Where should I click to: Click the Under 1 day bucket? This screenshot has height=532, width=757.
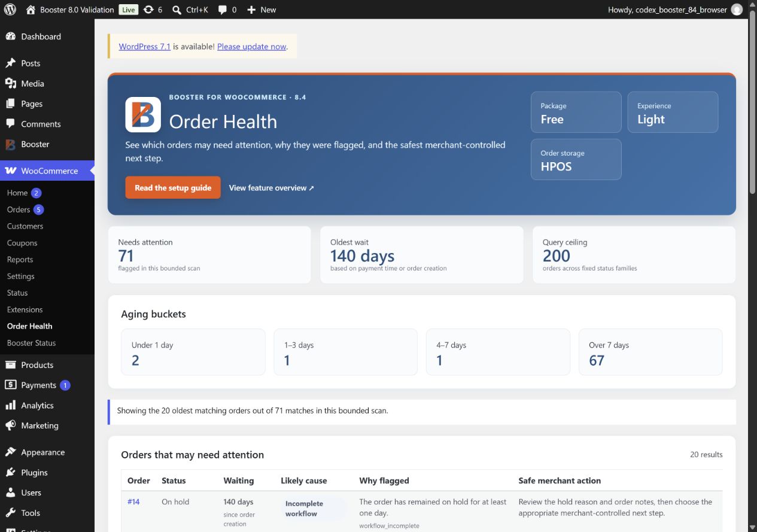[193, 352]
